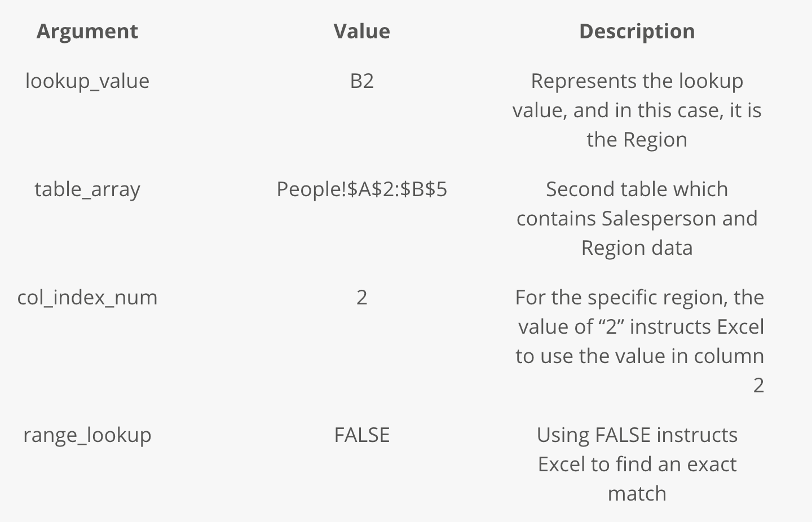The width and height of the screenshot is (812, 522).
Task: Select the col_index_num argument cell
Action: click(x=87, y=298)
